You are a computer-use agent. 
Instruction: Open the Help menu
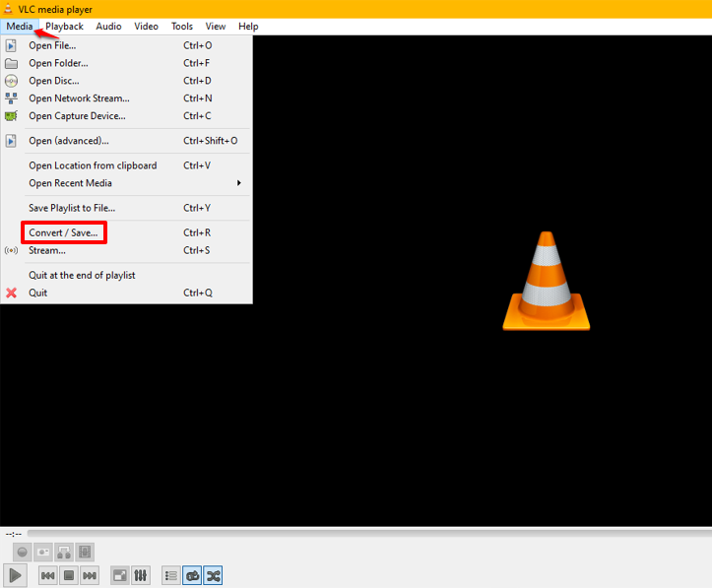[x=248, y=27]
